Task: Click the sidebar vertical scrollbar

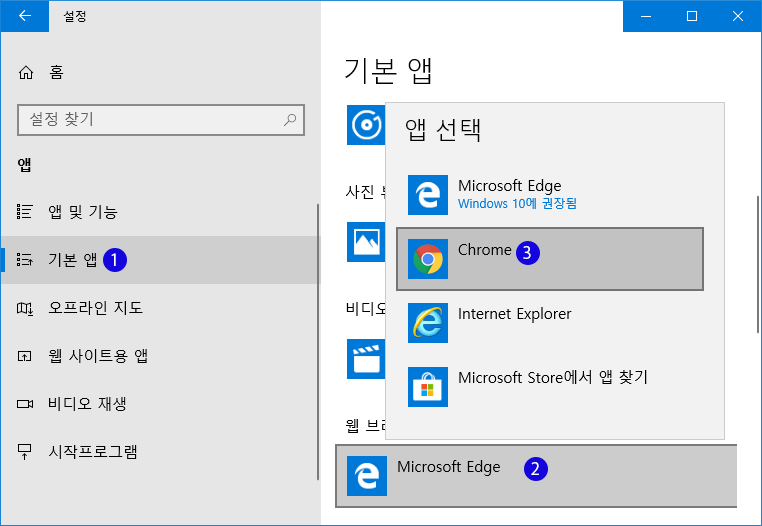Action: pyautogui.click(x=318, y=342)
